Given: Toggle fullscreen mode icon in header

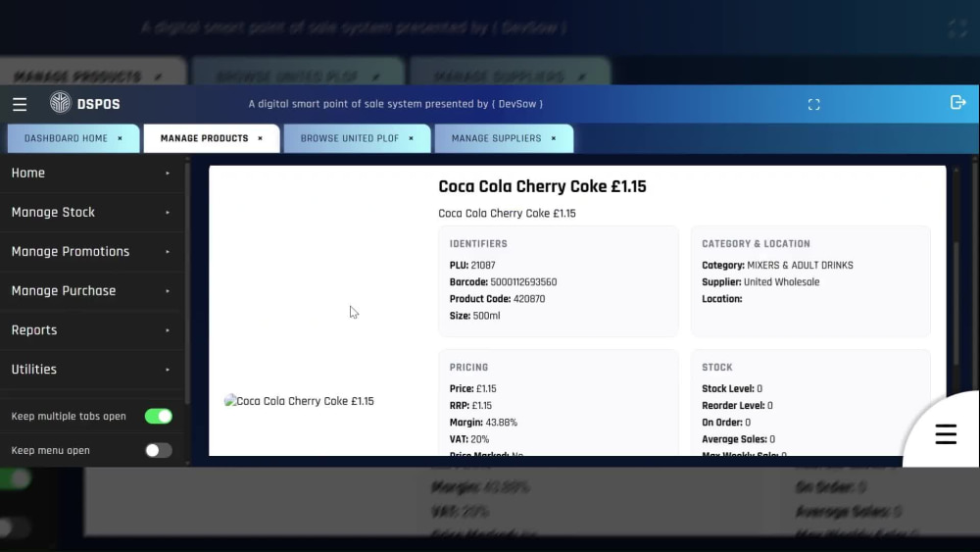Looking at the screenshot, I should (x=813, y=104).
